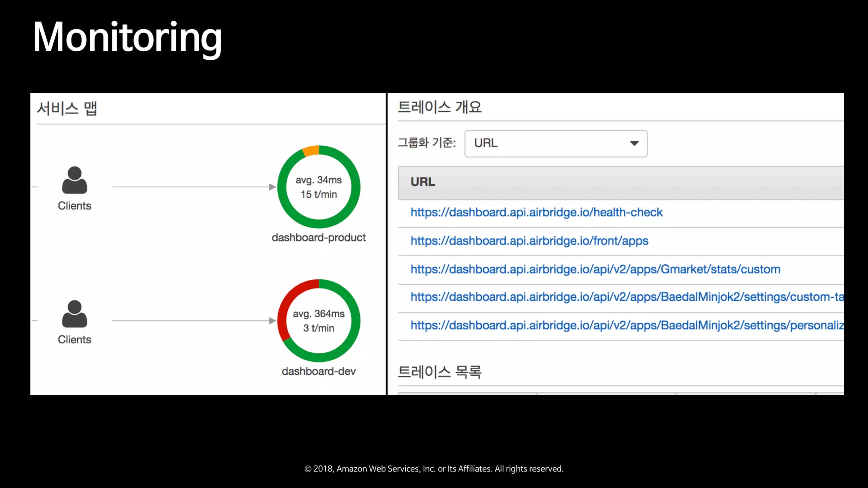Open the front/apps trace URL link
This screenshot has height=488, width=868.
pos(529,241)
